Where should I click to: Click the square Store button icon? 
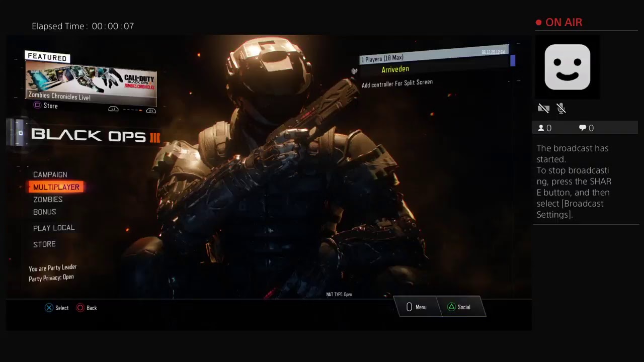37,105
